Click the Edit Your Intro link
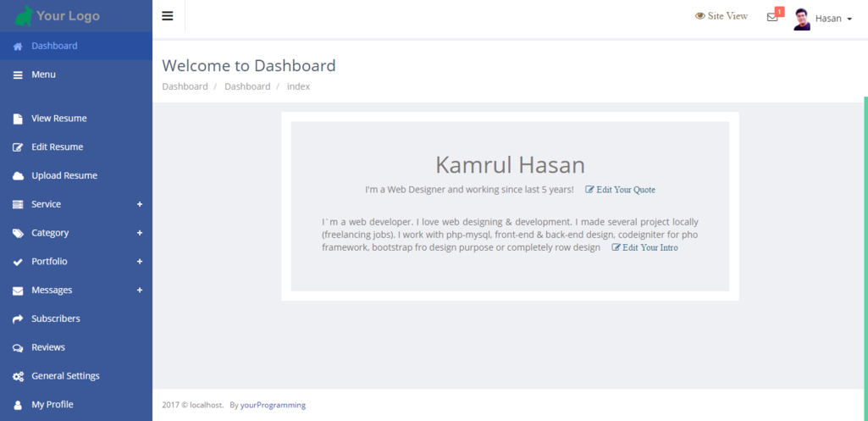Image resolution: width=868 pixels, height=421 pixels. point(645,247)
